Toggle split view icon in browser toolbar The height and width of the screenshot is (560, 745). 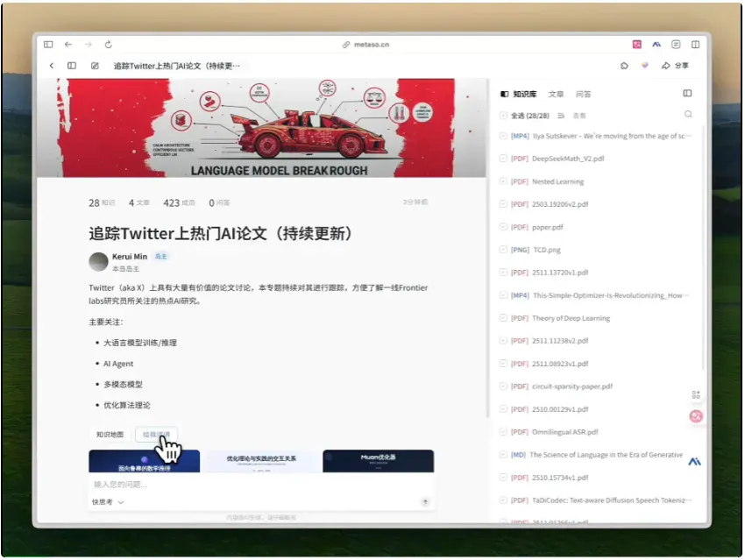(x=696, y=44)
